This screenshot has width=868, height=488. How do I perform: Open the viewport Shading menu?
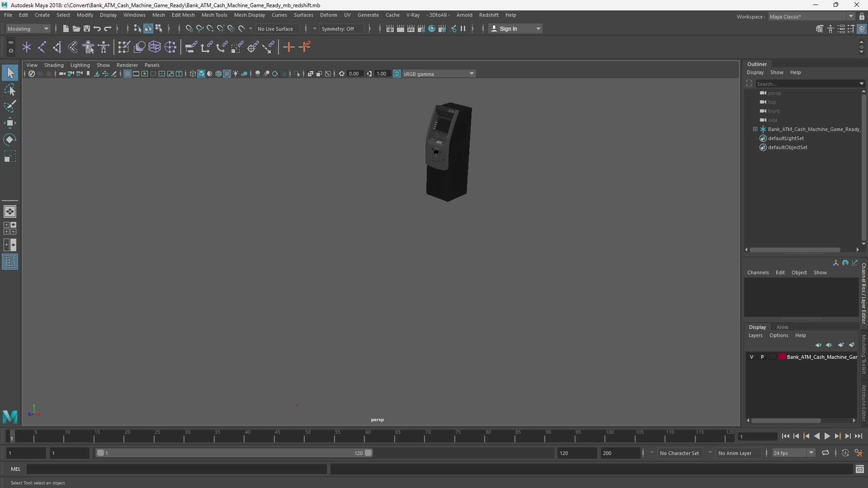click(54, 65)
